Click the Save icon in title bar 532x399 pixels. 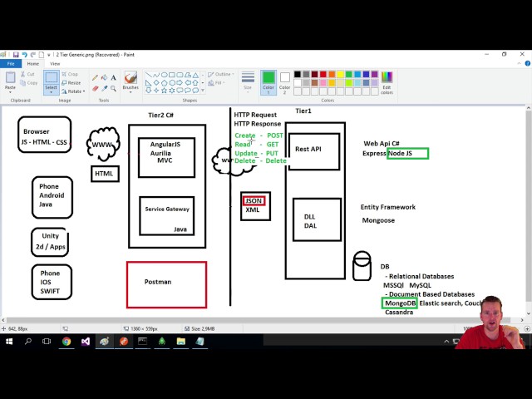point(16,55)
